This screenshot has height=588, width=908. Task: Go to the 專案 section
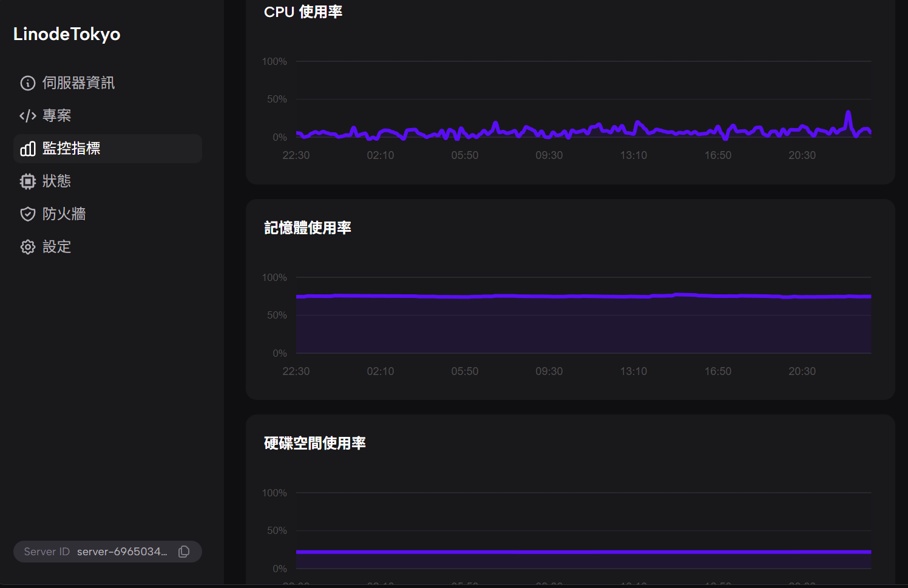[57, 116]
